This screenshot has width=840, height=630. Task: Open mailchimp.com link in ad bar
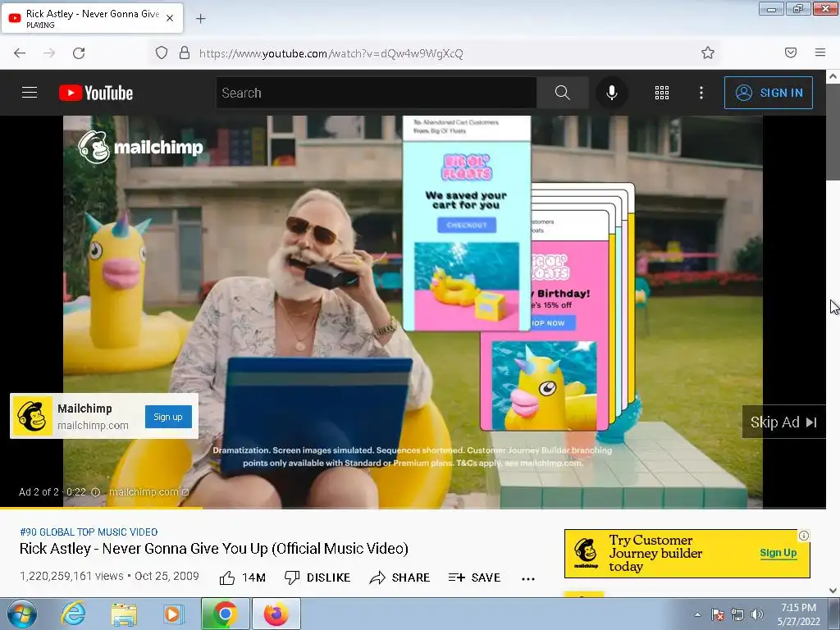(x=148, y=492)
